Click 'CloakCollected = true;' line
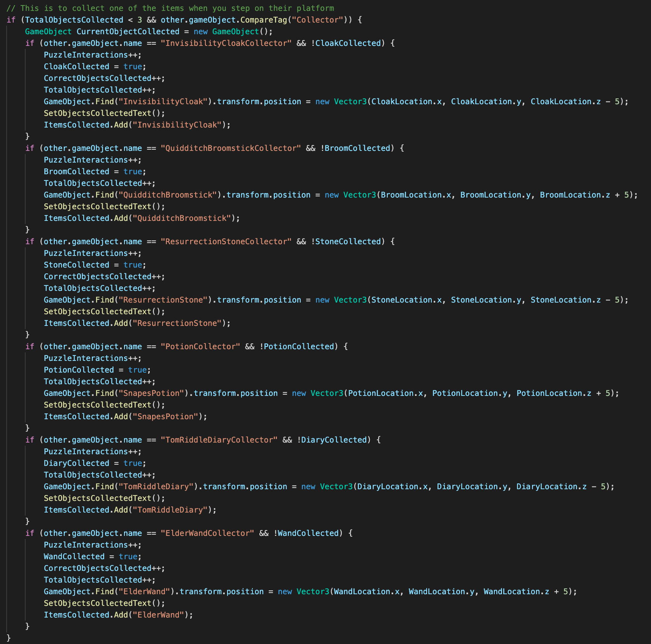This screenshot has height=644, width=651. 95,66
